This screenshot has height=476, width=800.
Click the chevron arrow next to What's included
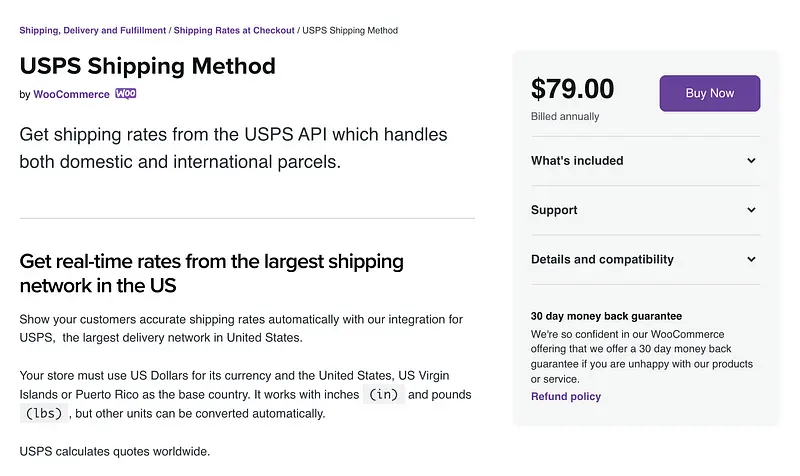751,161
